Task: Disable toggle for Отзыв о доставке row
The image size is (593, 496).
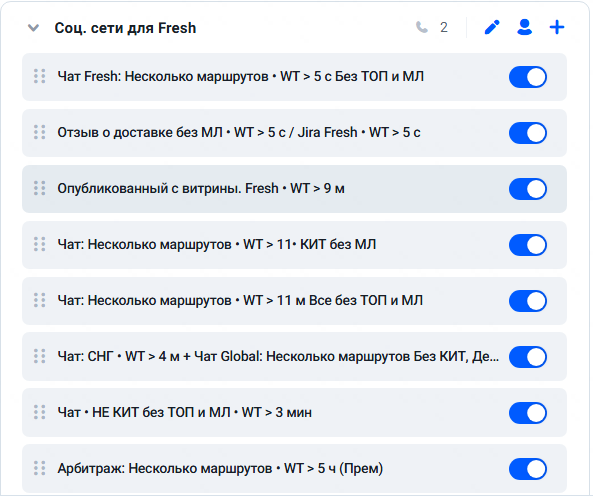Action: coord(528,133)
